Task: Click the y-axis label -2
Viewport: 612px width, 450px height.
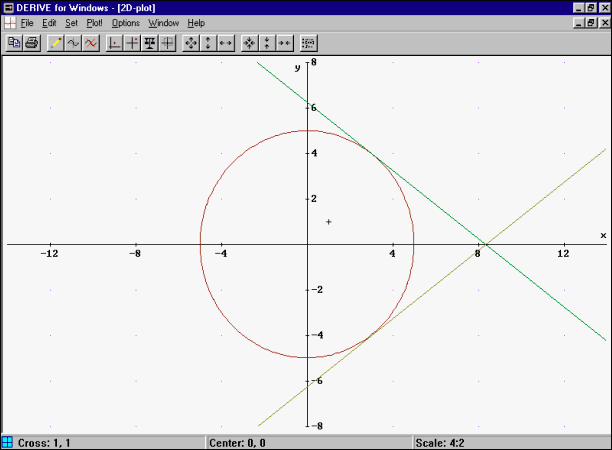Action: click(317, 290)
